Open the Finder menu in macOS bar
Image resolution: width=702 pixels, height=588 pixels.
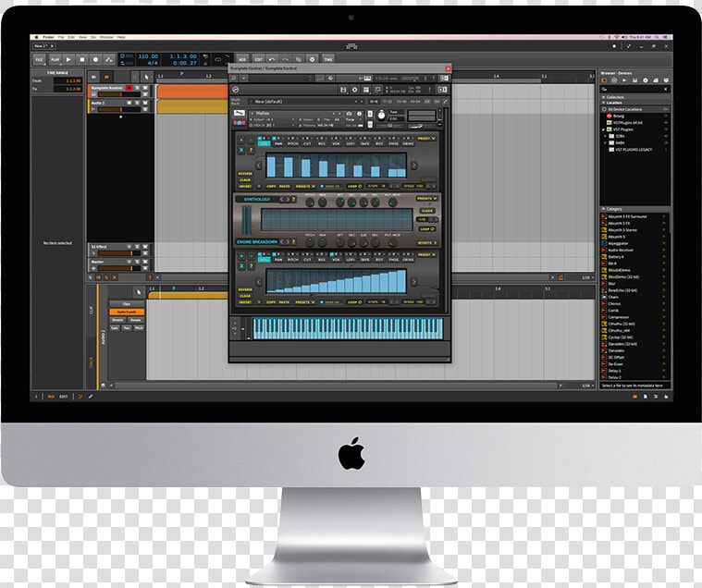click(x=48, y=37)
